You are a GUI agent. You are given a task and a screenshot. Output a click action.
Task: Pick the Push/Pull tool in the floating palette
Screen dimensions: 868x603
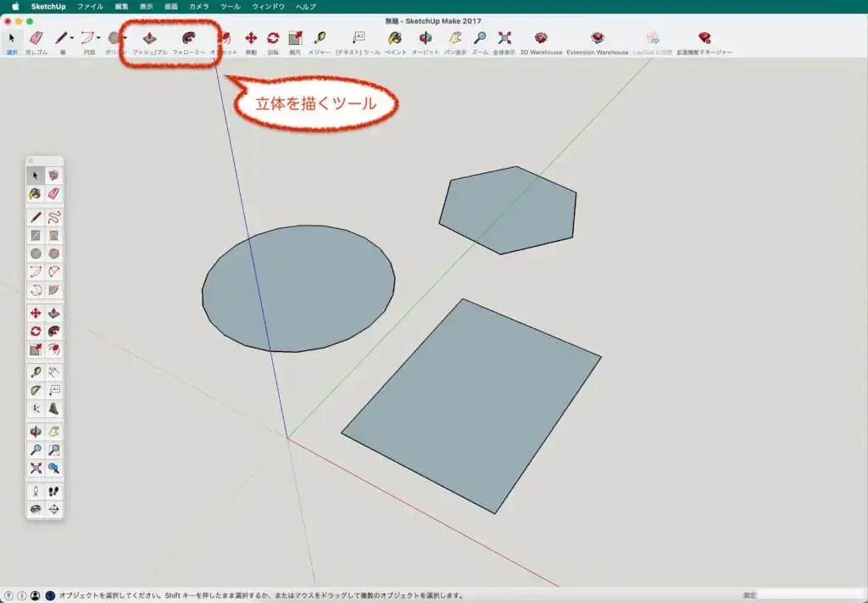(53, 314)
